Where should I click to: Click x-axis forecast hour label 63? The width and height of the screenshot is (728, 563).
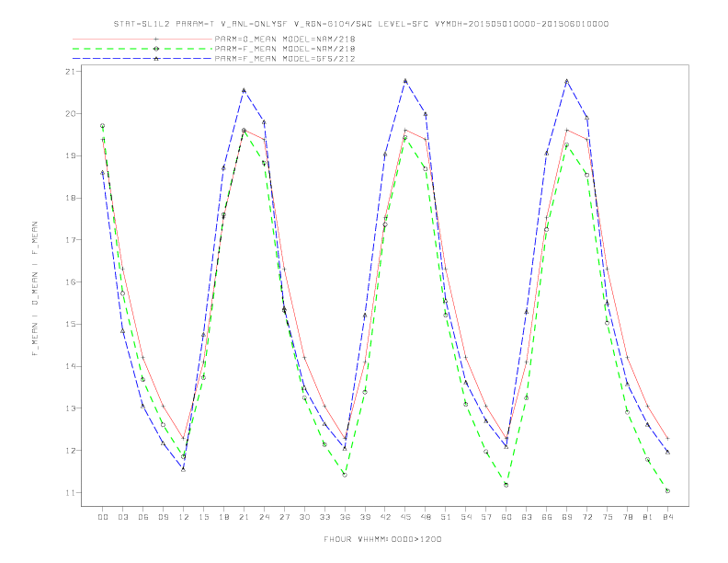coord(527,517)
